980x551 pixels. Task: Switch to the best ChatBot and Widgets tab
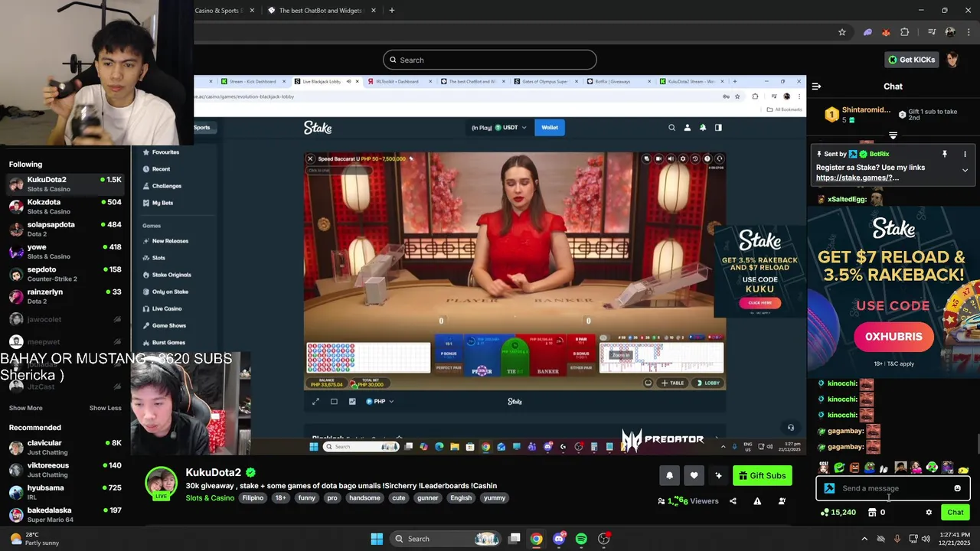[321, 11]
